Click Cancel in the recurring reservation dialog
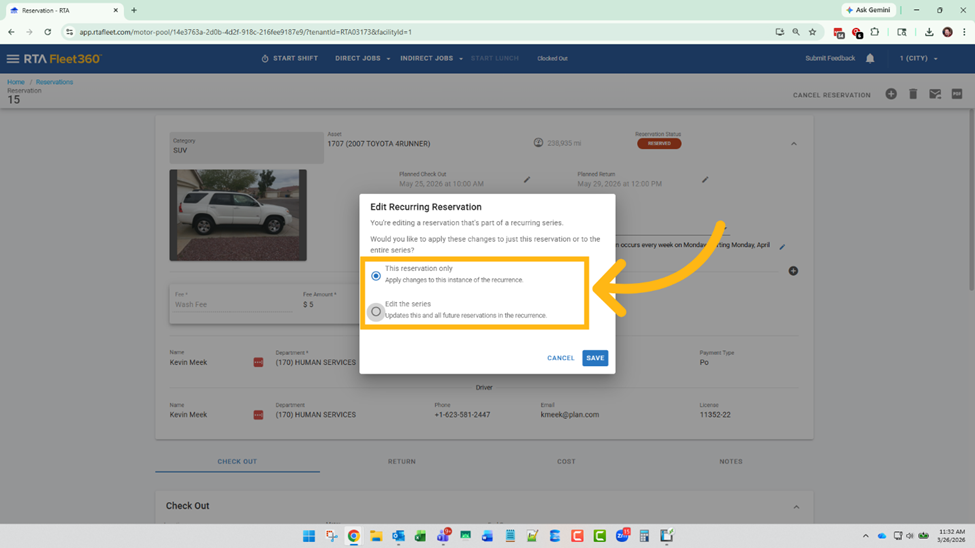 click(560, 358)
